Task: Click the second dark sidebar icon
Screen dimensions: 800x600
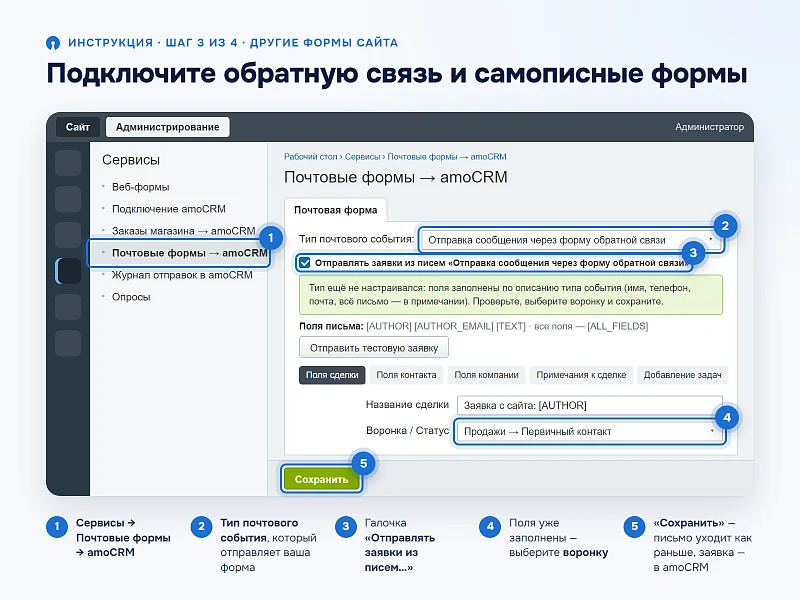Action: pyautogui.click(x=68, y=199)
